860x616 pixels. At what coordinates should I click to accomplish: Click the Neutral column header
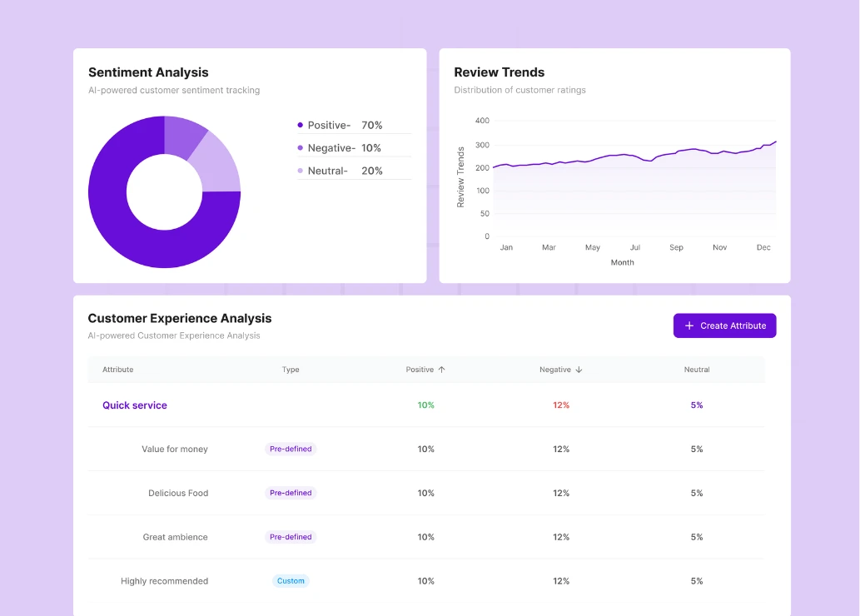point(697,369)
